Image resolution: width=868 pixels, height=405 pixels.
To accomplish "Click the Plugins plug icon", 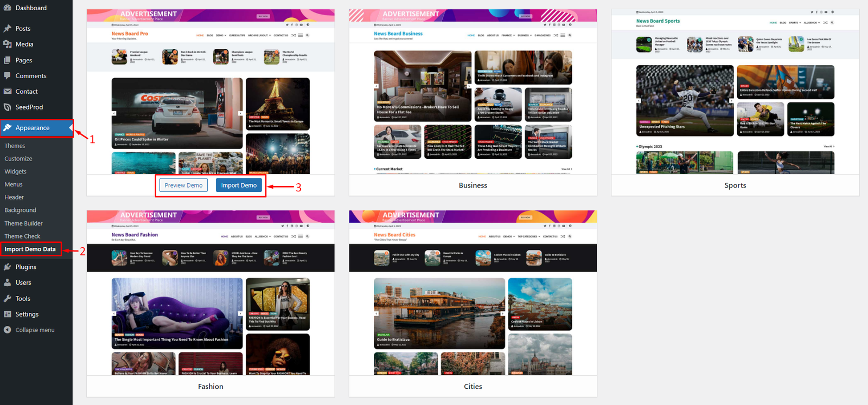I will coord(7,267).
